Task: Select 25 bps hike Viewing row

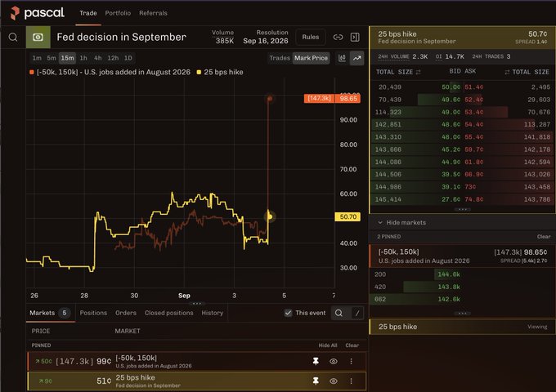Action: click(463, 327)
